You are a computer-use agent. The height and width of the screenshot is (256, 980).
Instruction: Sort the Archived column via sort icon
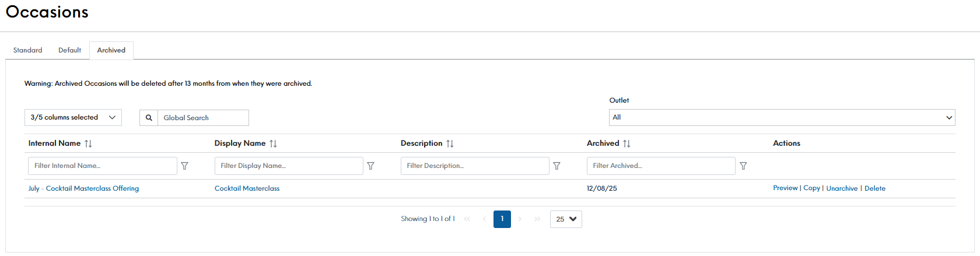(x=626, y=143)
